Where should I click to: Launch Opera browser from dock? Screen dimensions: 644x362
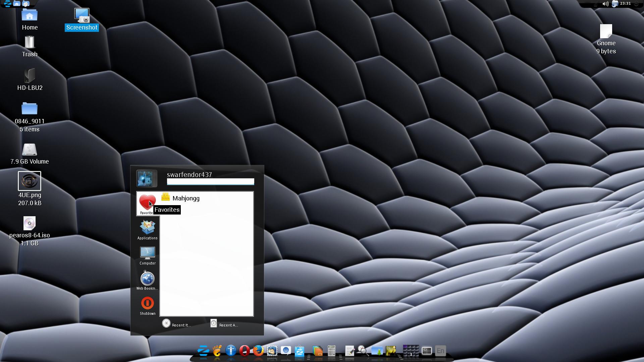point(244,351)
